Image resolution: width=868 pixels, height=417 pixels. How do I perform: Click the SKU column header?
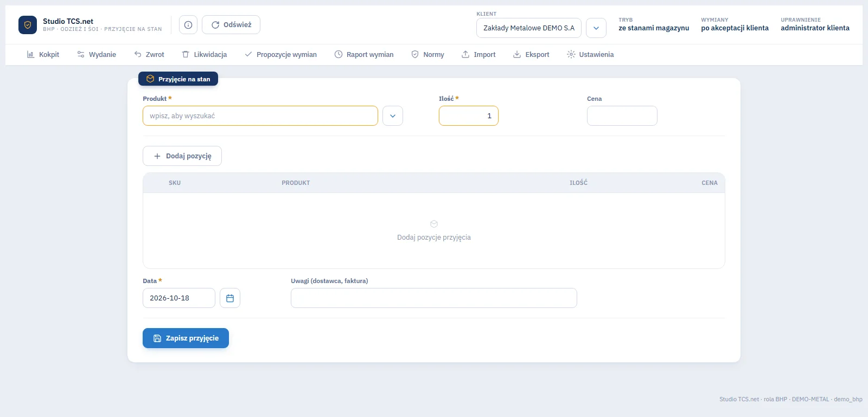tap(175, 183)
